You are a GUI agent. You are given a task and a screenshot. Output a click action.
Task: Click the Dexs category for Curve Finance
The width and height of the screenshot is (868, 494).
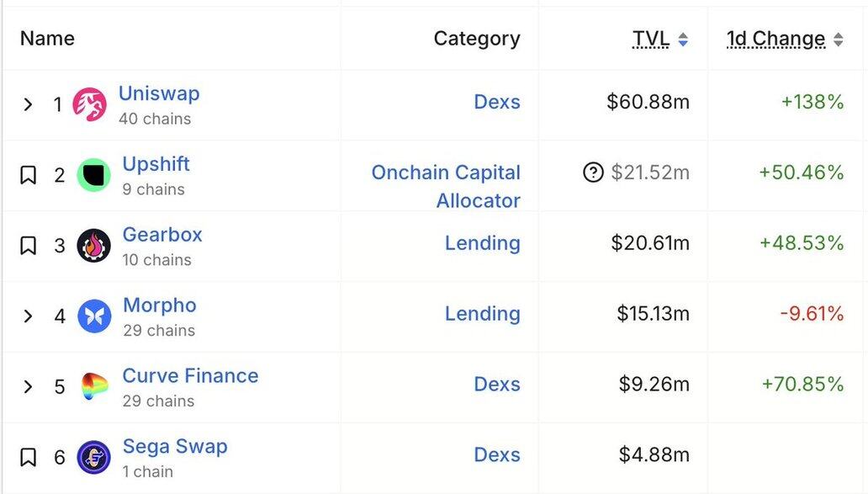pos(497,384)
